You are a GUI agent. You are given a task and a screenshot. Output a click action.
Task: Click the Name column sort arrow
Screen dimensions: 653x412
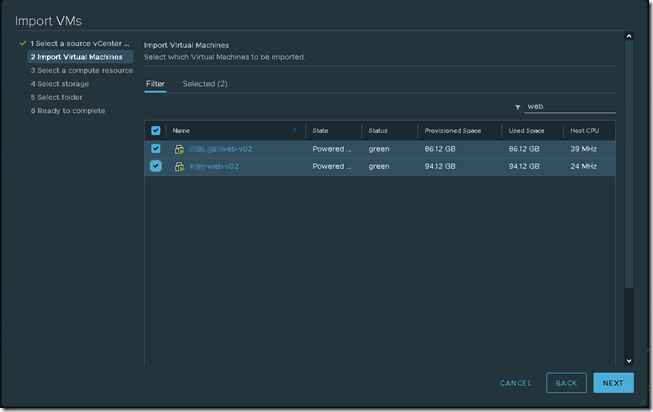(295, 131)
